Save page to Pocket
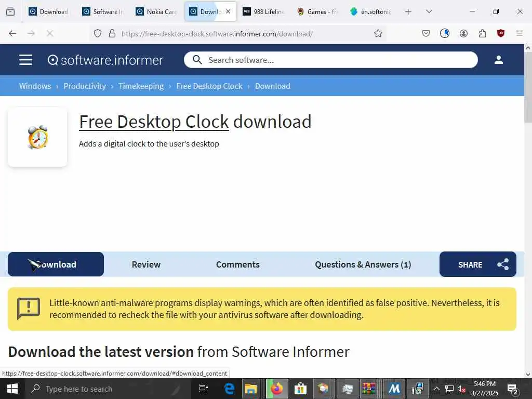The width and height of the screenshot is (532, 399). (x=426, y=33)
